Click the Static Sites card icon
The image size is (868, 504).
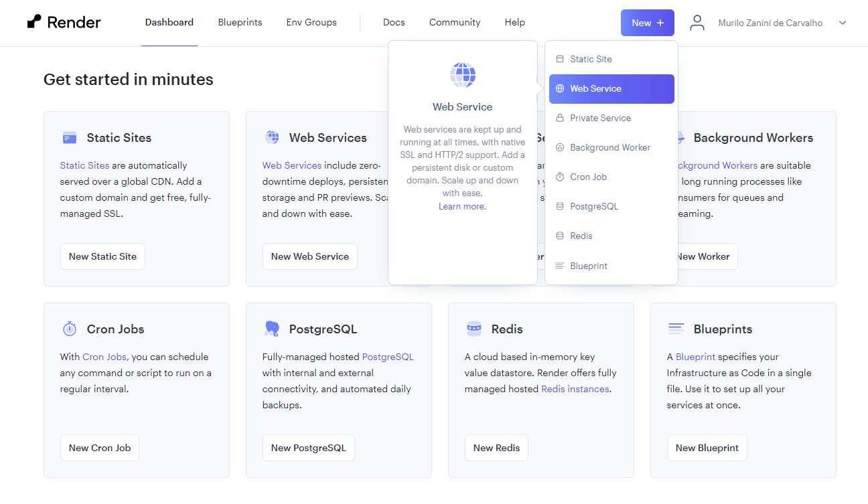pos(70,138)
